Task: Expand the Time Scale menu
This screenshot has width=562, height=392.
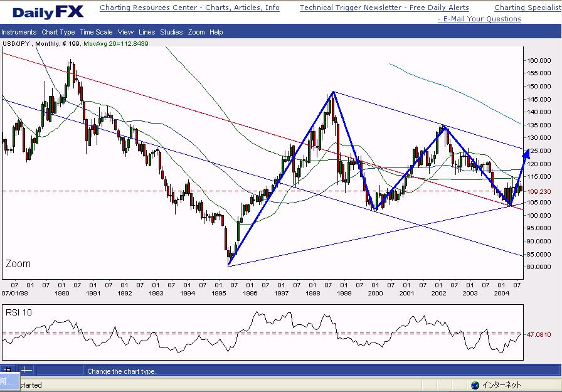Action: pos(96,32)
